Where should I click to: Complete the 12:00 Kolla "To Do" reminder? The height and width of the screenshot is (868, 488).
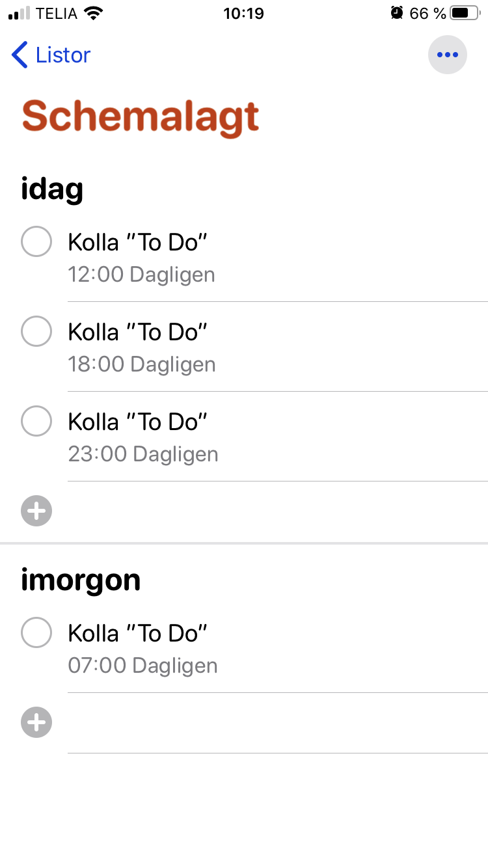[x=36, y=242]
